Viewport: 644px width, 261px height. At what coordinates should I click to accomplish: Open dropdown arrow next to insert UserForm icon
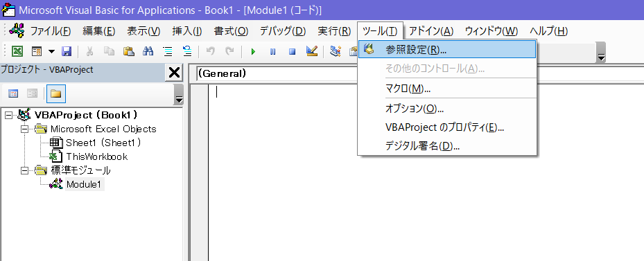click(x=51, y=52)
